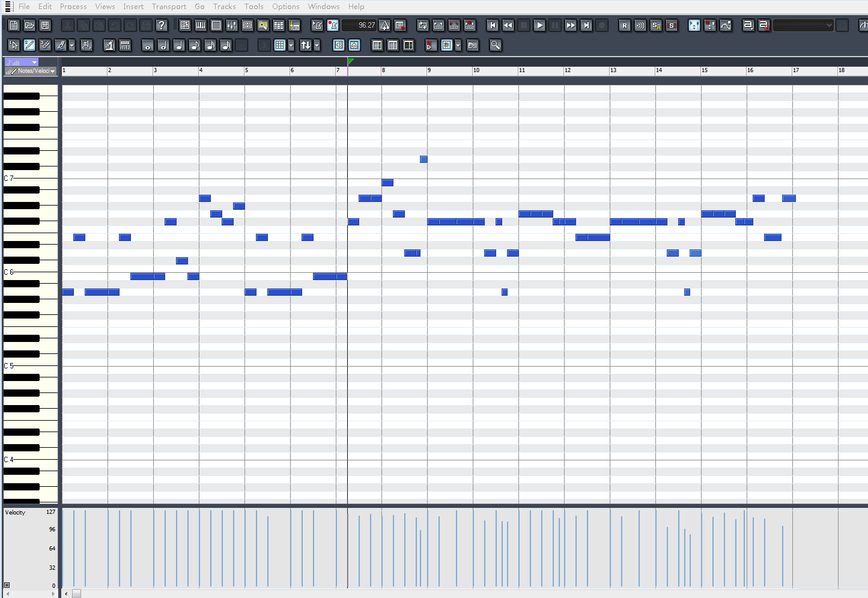Toggle Snap to Grid button
This screenshot has height=598, width=868.
280,45
